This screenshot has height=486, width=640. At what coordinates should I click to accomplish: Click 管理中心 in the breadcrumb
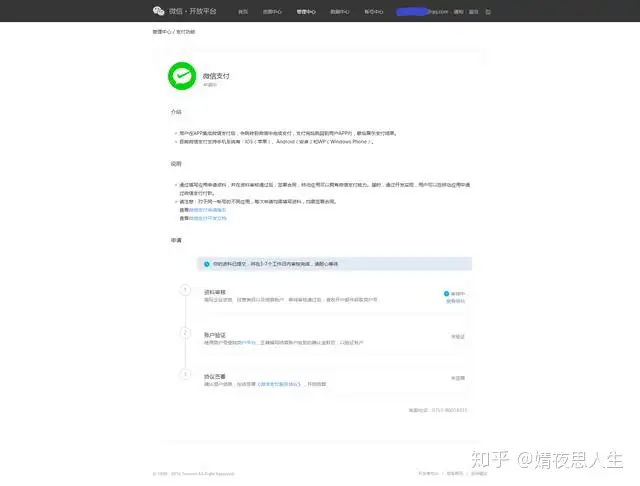coord(162,32)
